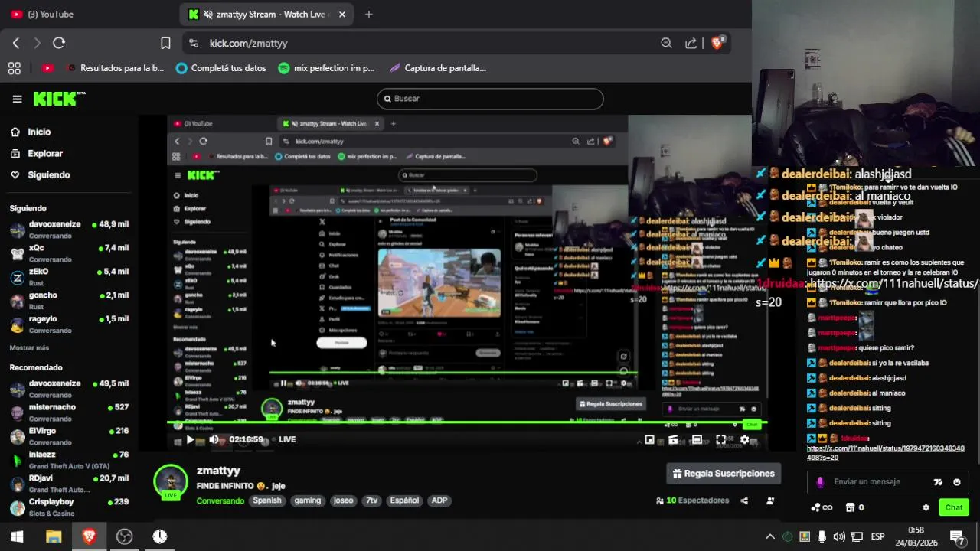Viewport: 980px width, 551px height.
Task: Select the Spanish tag
Action: pos(267,500)
